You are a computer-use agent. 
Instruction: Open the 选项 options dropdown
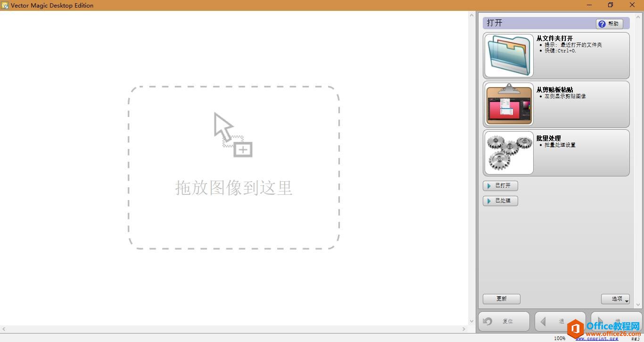(x=615, y=299)
